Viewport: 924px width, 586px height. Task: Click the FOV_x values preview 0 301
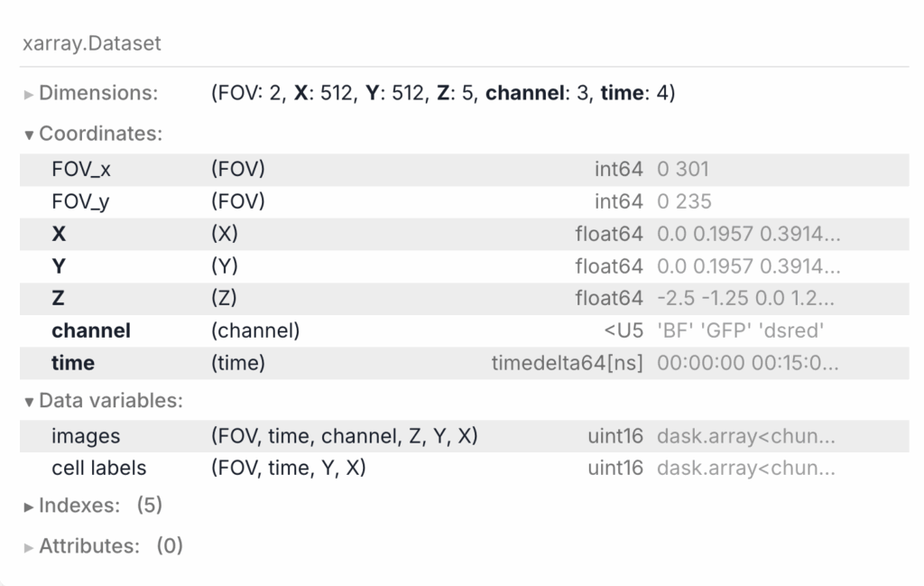[683, 169]
